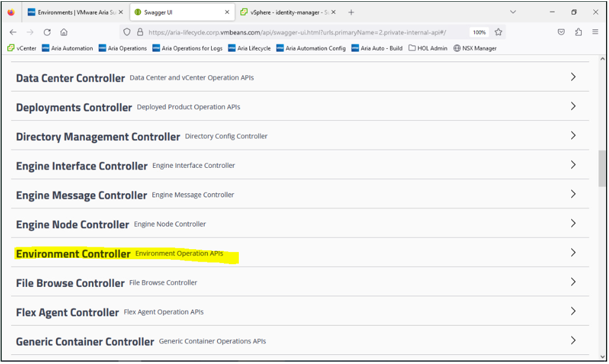
Task: Click 'Generic Container Operations APIs' description
Action: coord(212,341)
